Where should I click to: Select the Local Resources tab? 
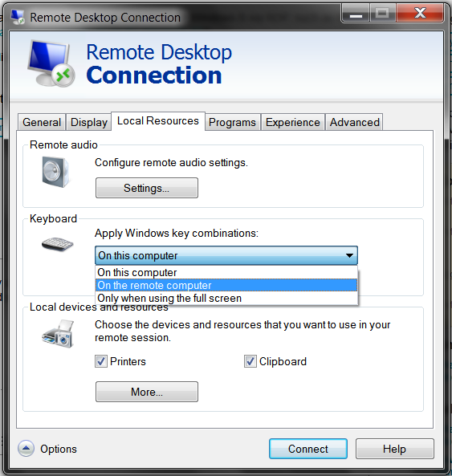(x=158, y=121)
